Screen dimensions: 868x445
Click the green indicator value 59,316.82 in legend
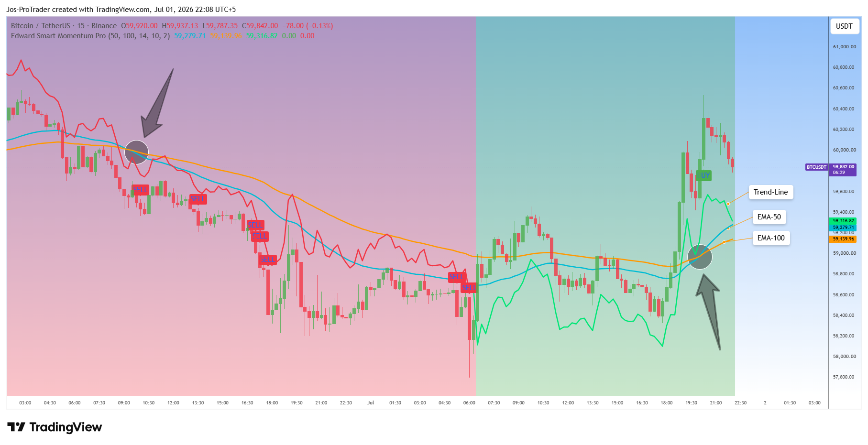pyautogui.click(x=262, y=36)
